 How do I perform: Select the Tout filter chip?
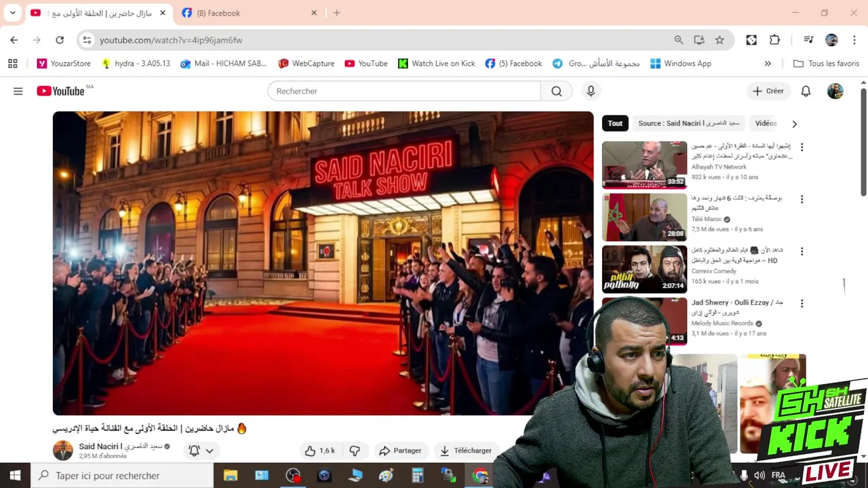click(x=615, y=123)
